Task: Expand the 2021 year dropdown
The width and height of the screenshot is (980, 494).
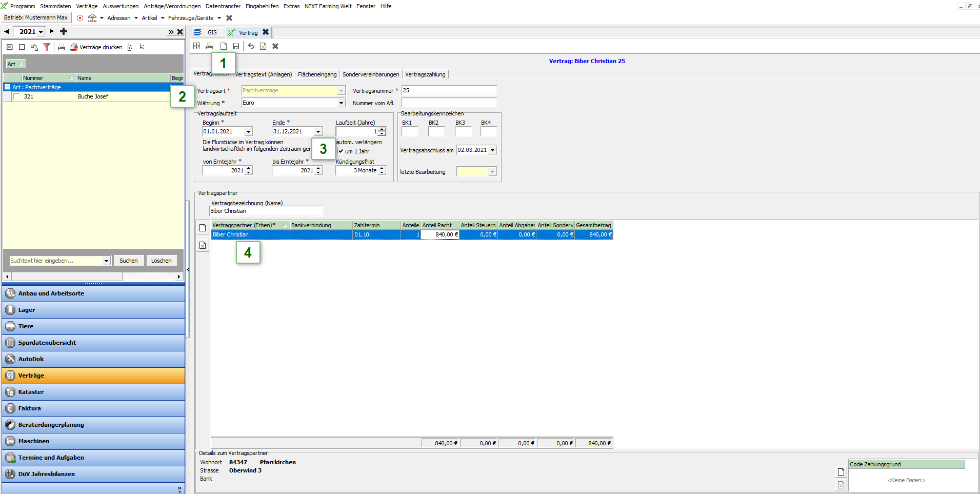Action: [41, 32]
